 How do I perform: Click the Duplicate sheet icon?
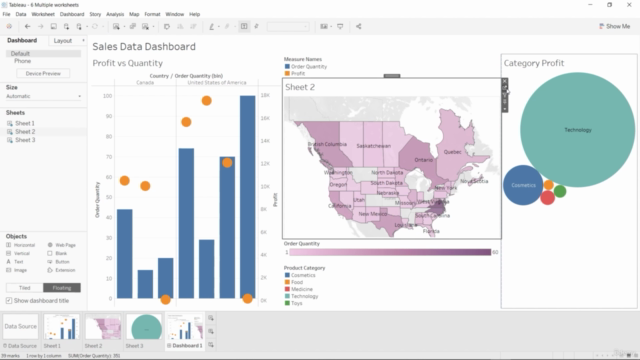pos(133,27)
